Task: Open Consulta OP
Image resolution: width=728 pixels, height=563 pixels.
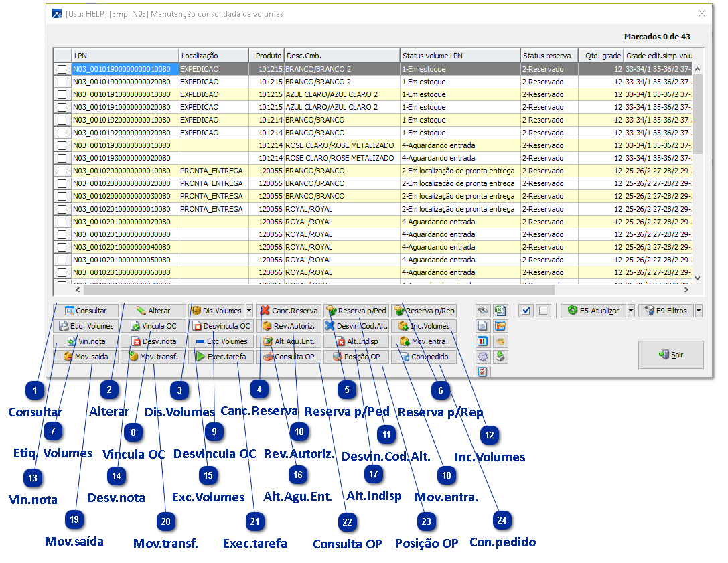Action: [x=289, y=357]
